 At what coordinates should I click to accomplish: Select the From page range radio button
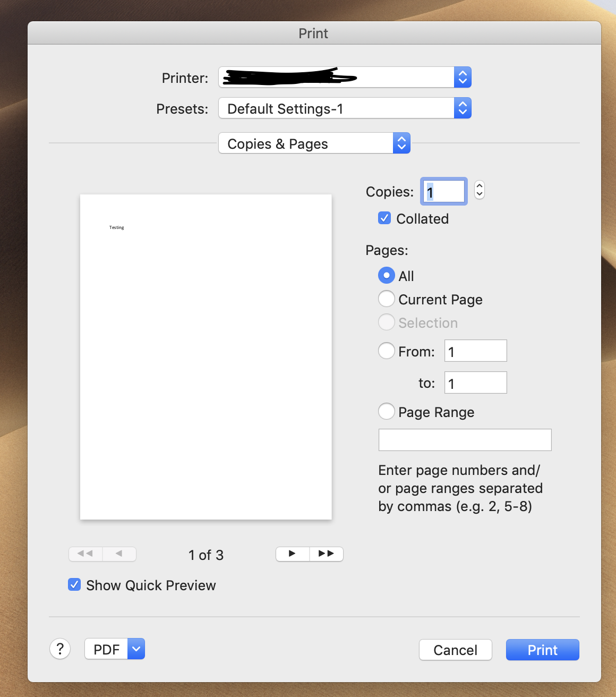click(386, 351)
